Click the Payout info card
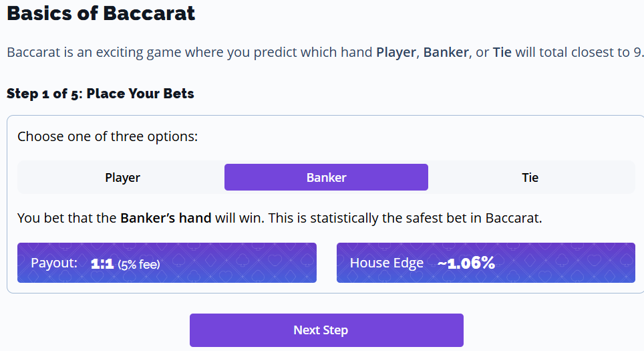This screenshot has width=644, height=351. (166, 263)
